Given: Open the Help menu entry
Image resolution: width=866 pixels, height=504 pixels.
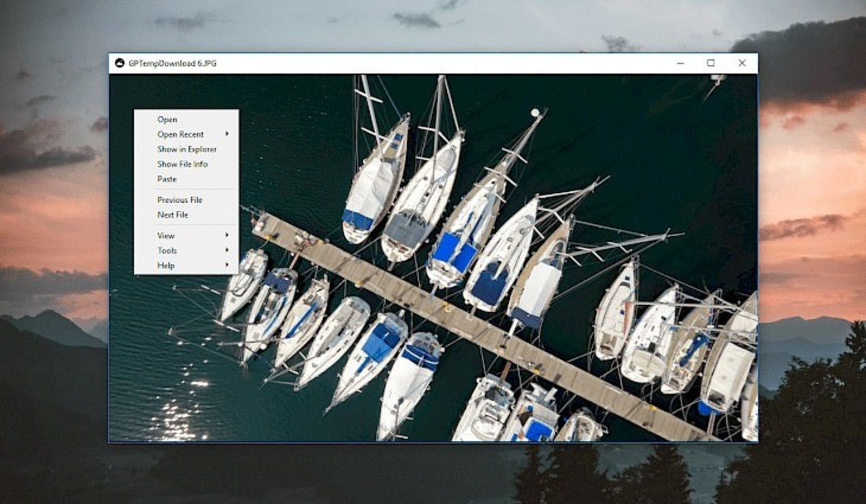Looking at the screenshot, I should coord(166,266).
